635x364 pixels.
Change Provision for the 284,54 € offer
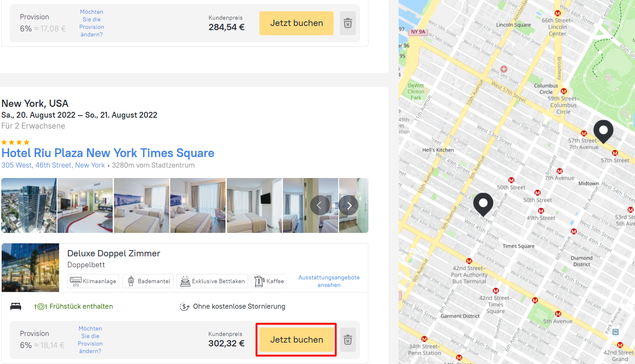tap(92, 23)
